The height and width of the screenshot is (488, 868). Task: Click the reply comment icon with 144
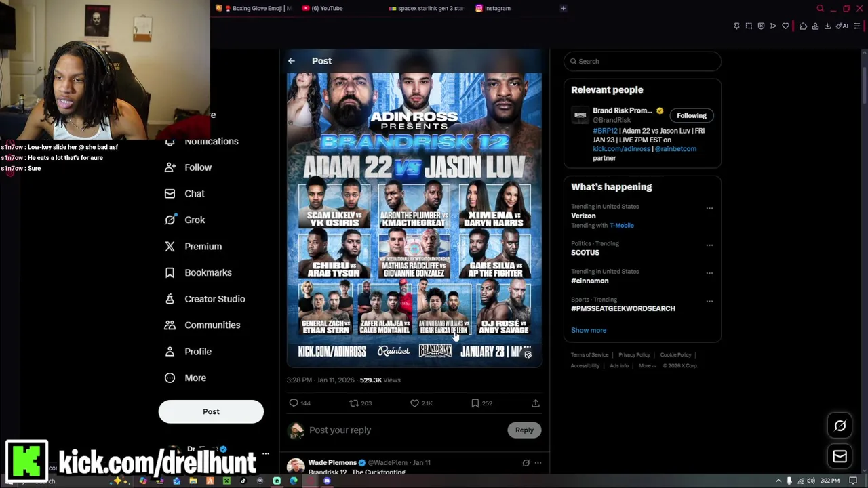294,403
